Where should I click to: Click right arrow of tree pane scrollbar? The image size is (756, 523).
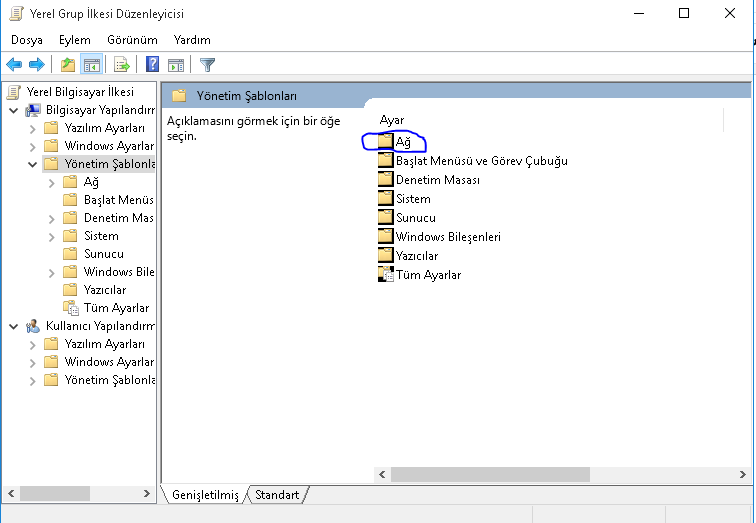[147, 494]
